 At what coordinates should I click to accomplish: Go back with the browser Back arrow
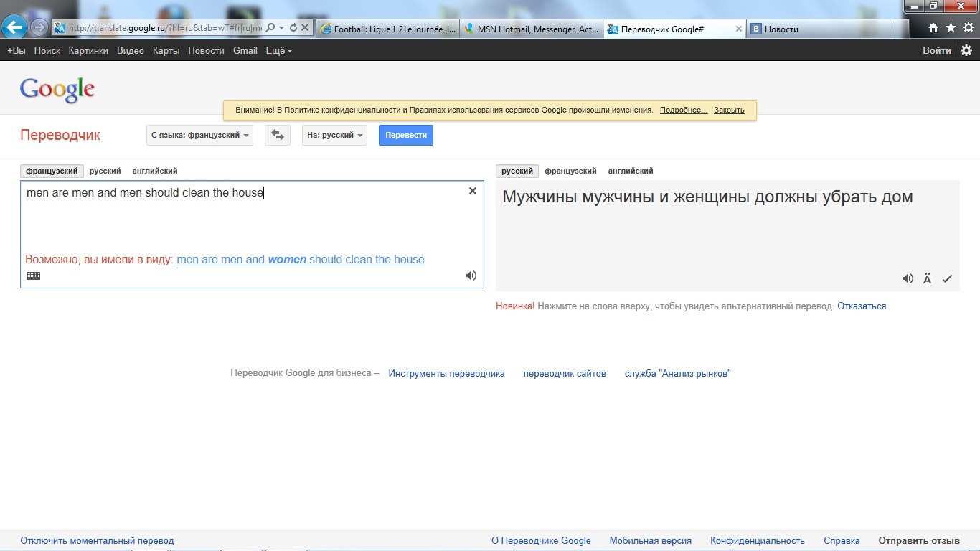[14, 28]
